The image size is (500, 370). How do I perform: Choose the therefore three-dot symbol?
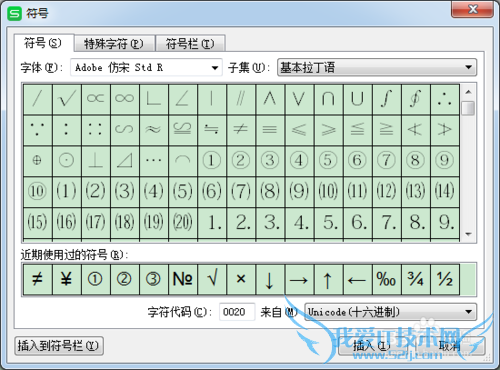[445, 99]
